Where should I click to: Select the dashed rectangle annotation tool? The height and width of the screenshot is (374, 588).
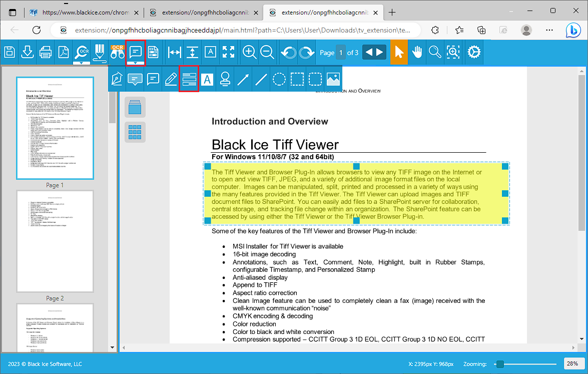pos(297,79)
